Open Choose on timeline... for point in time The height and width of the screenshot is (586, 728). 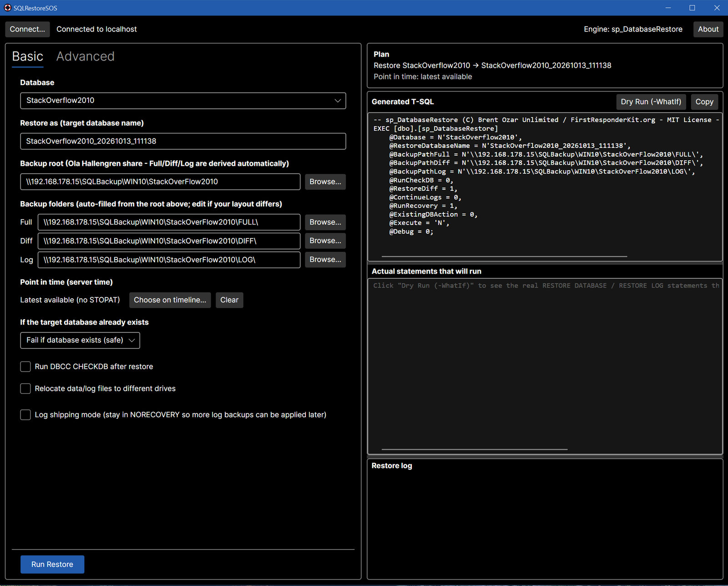tap(170, 300)
